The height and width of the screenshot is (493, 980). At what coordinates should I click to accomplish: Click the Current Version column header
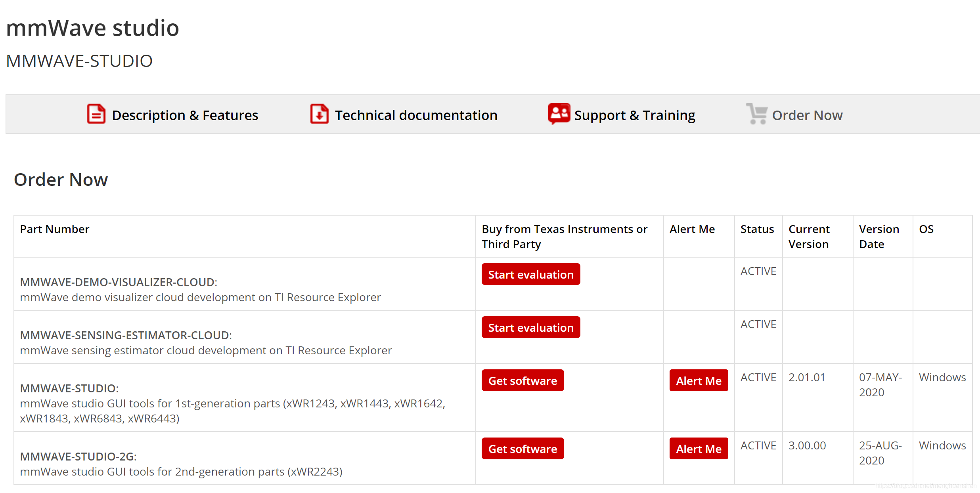[x=808, y=237]
